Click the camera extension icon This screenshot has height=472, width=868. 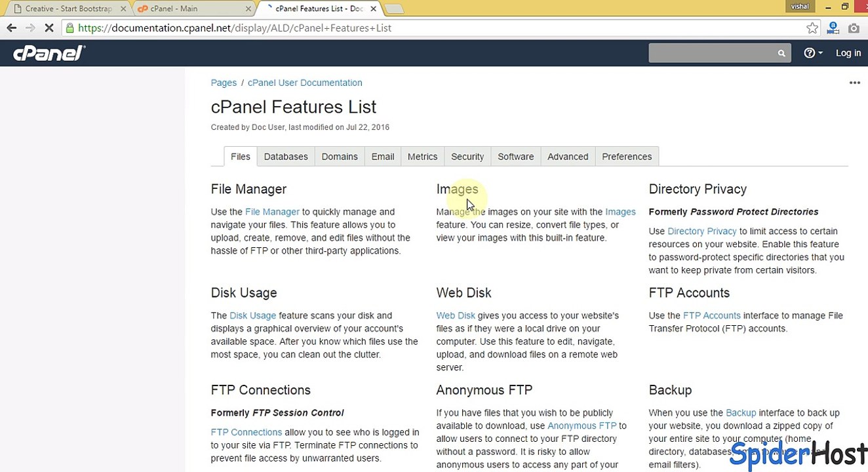coord(854,28)
